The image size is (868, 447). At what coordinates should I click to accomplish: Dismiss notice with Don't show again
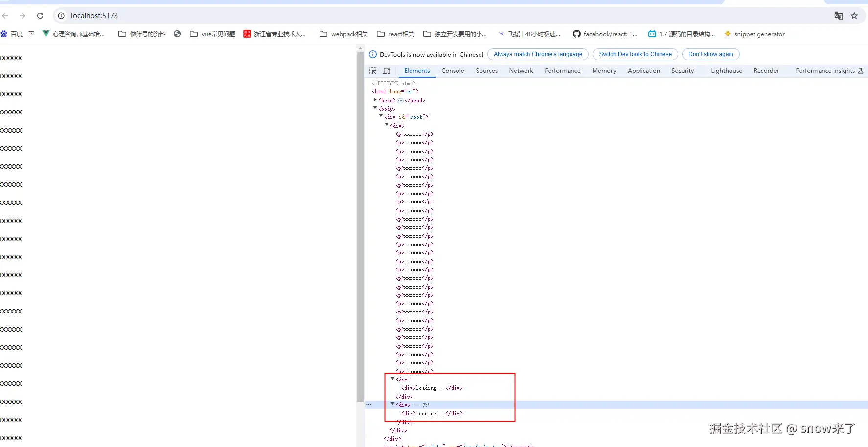click(x=710, y=54)
